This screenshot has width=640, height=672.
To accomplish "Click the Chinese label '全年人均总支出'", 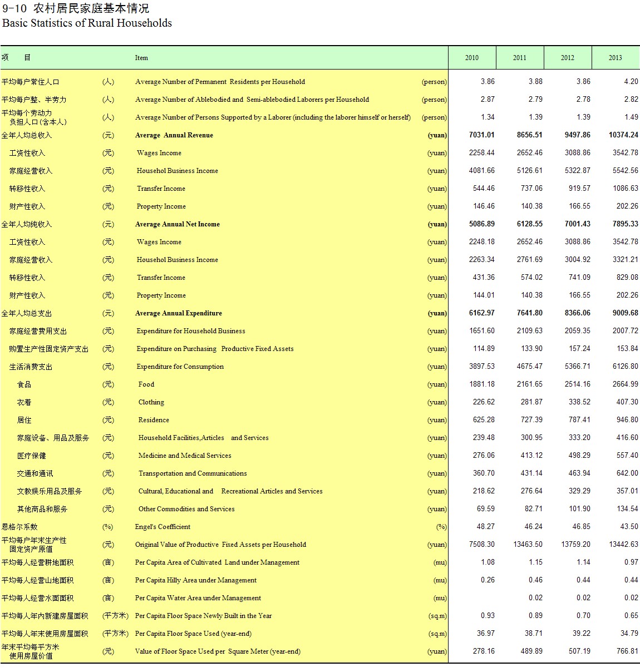I will pos(27,313).
